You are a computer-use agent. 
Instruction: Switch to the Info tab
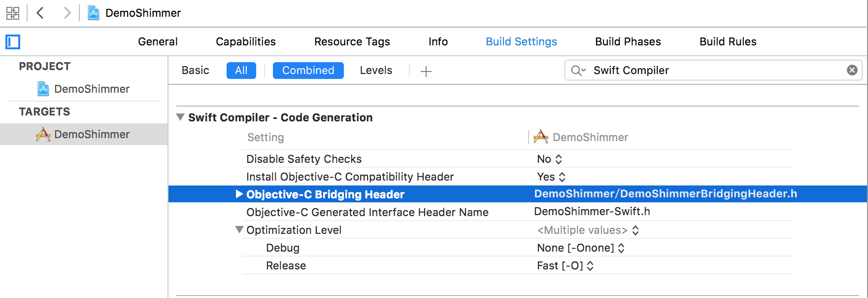(438, 41)
